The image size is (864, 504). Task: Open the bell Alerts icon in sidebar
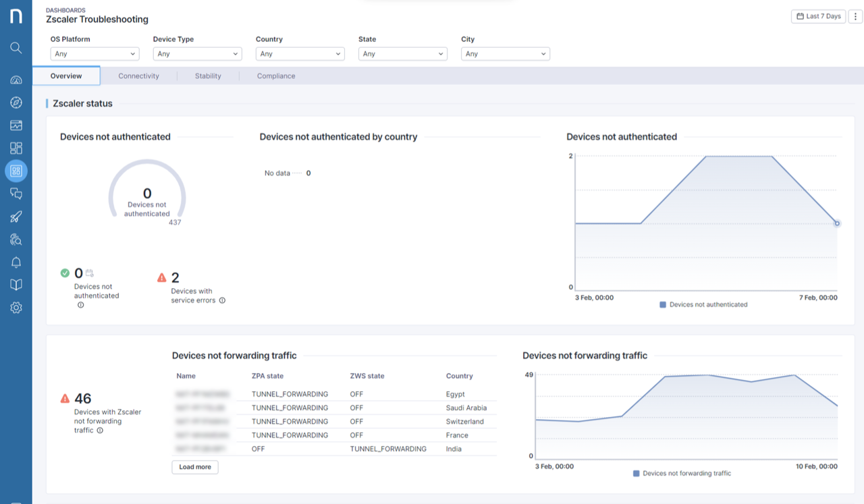coord(16,262)
